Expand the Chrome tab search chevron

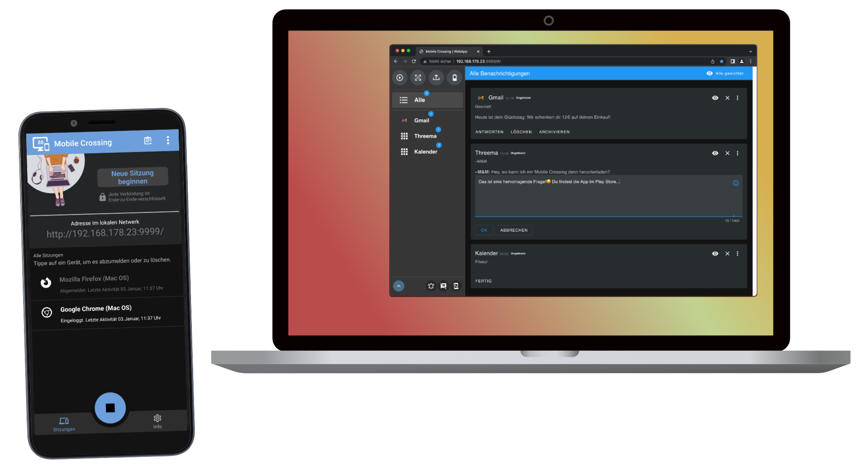coord(751,51)
